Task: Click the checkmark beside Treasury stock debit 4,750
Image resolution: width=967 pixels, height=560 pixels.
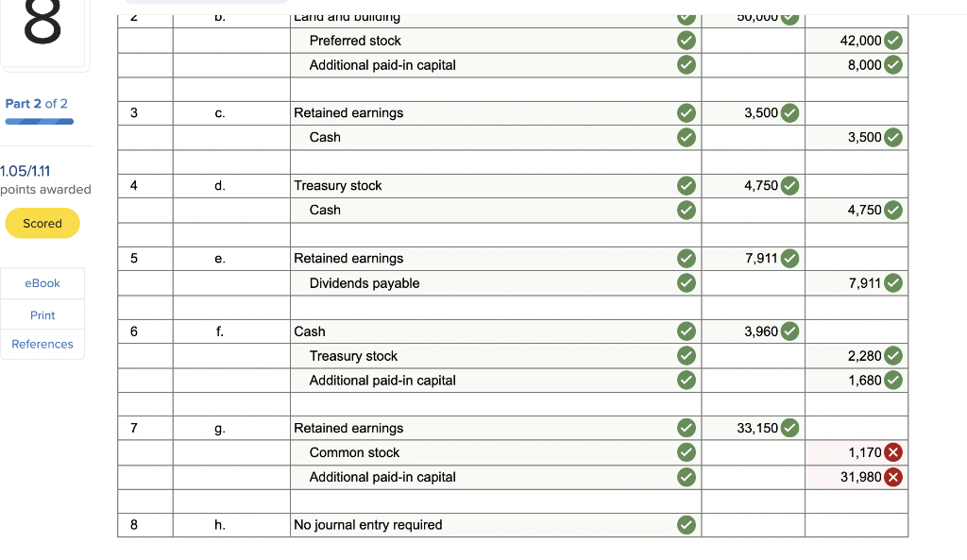Action: point(790,185)
